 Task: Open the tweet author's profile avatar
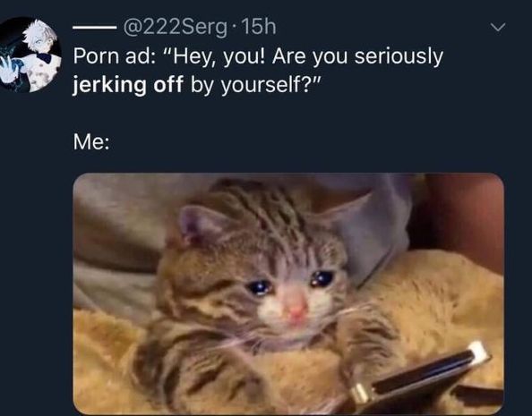[30, 55]
